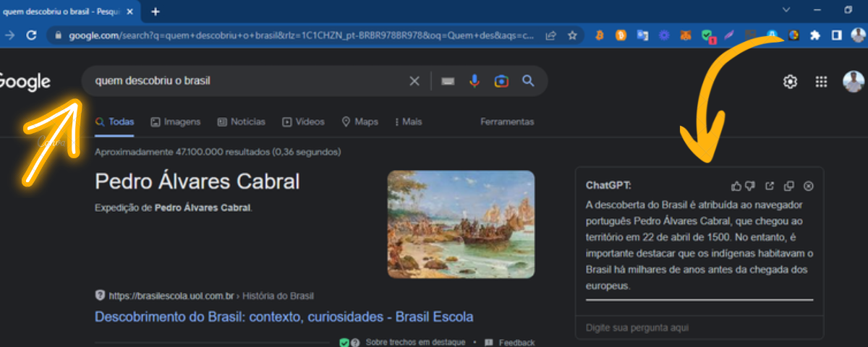Open the orange outlined Bitcoin extension
Screen dimensions: 868x347
(599, 35)
